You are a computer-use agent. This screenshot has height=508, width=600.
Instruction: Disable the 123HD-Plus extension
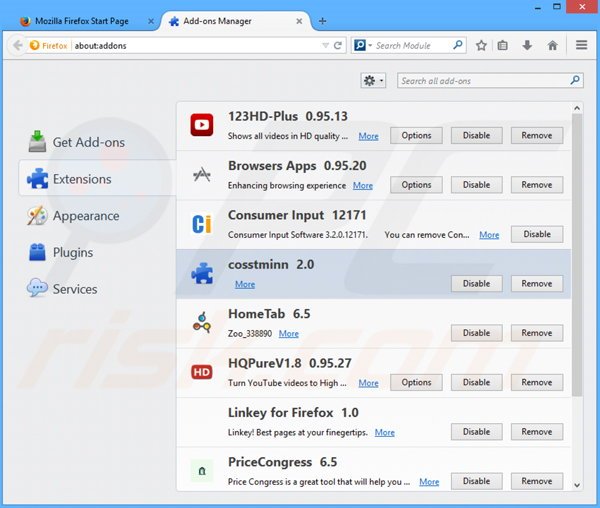click(476, 135)
